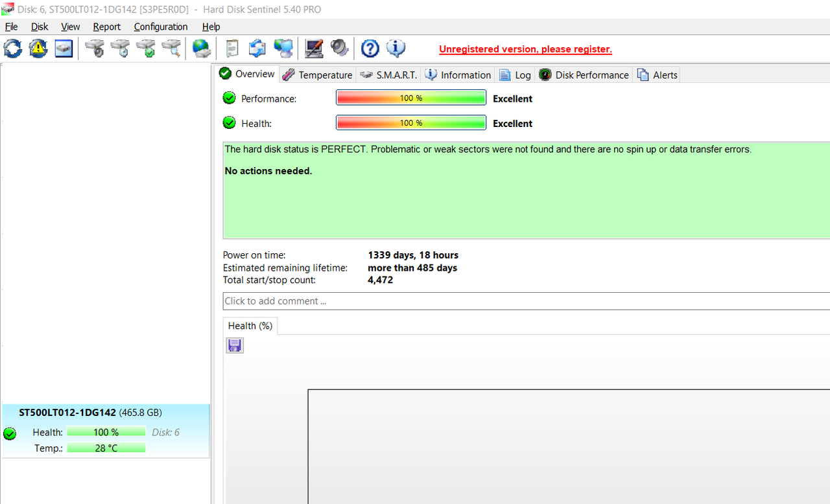Click the disk with clock test icon
The height and width of the screenshot is (504, 830).
[x=120, y=48]
